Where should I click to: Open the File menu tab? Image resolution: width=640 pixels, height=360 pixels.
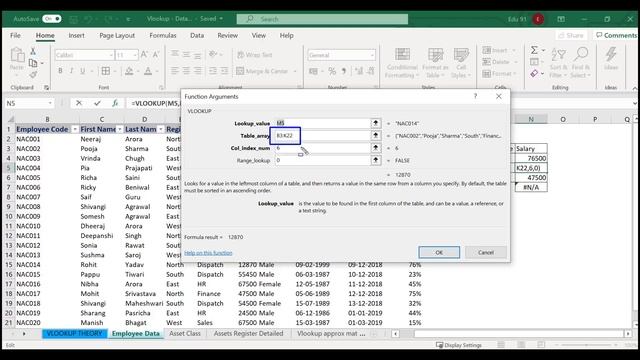16,36
